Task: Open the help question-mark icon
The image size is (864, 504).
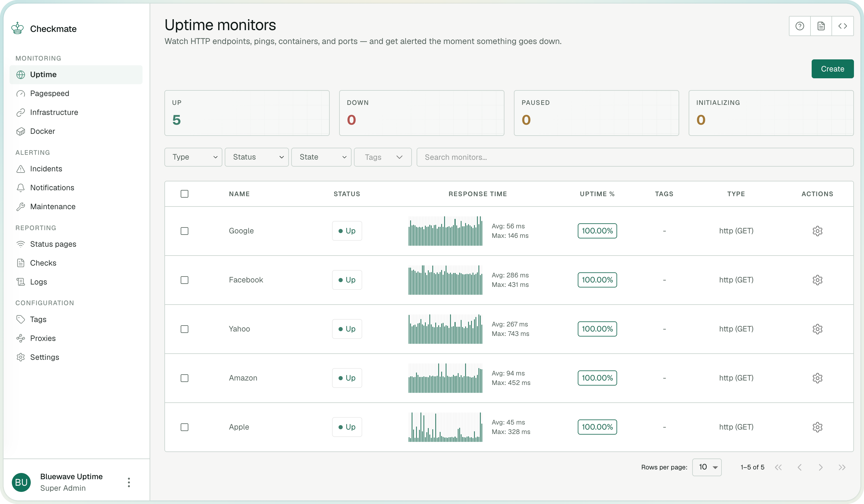Action: 800,26
